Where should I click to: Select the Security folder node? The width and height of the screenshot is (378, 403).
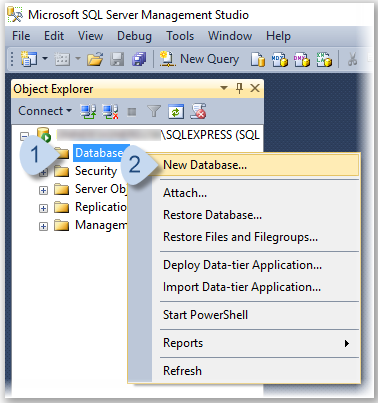96,171
